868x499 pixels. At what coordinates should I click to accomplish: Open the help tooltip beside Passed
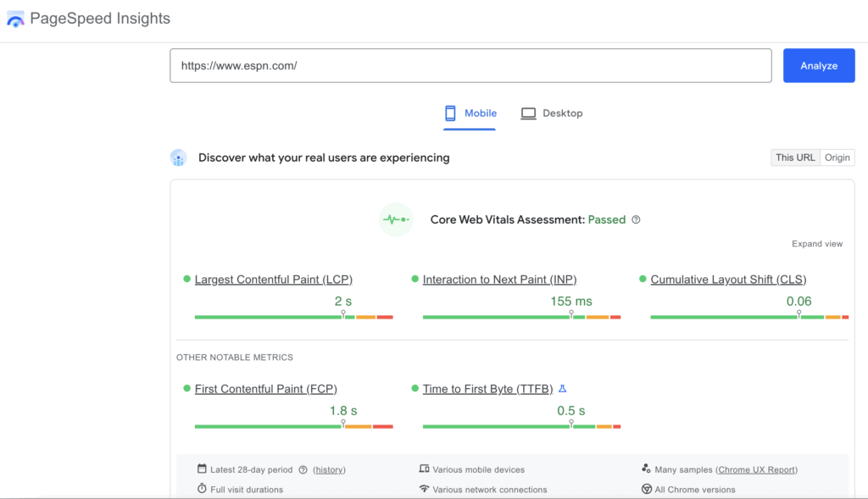coord(637,219)
